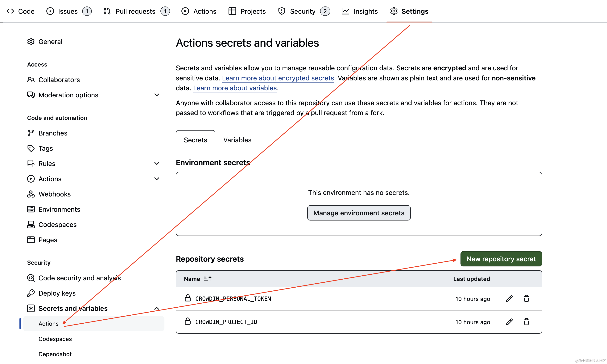Click New repository secret button

point(501,259)
